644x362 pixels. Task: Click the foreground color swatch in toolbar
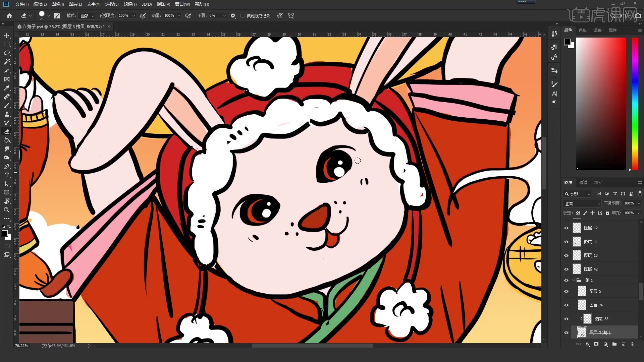(x=5, y=233)
